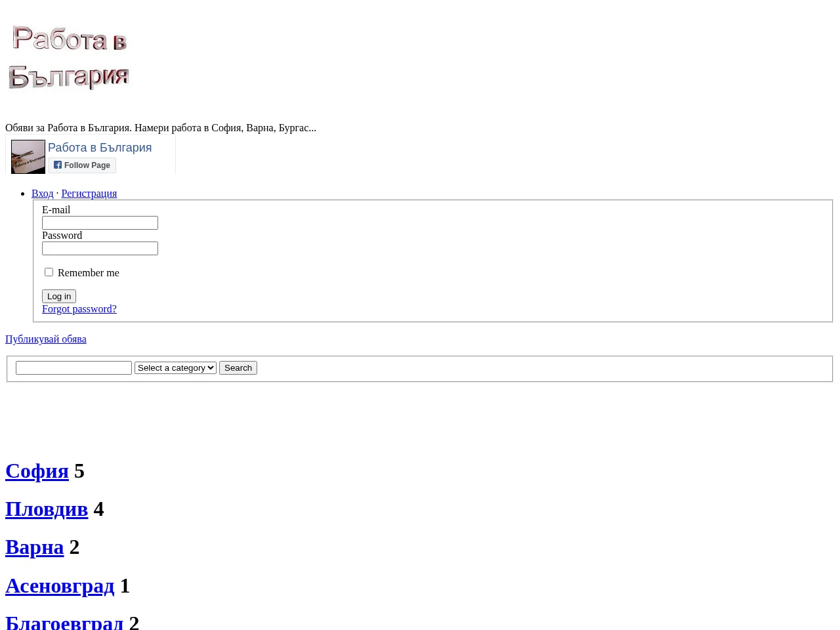840x630 pixels.
Task: Open the София city link
Action: click(37, 471)
